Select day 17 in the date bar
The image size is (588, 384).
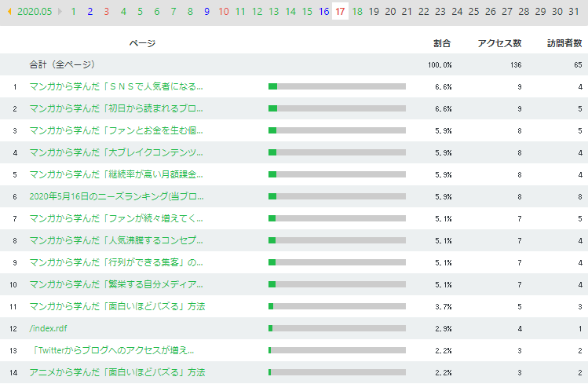[340, 12]
